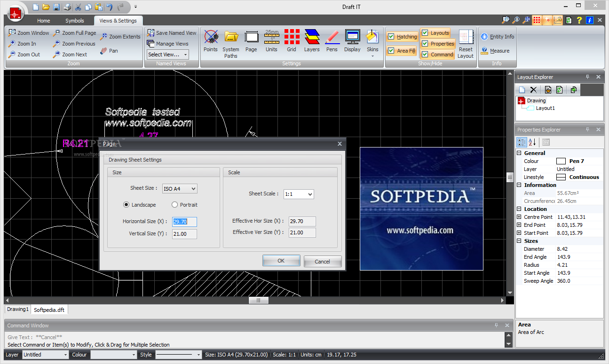Click Zoom Extents
609x364 pixels.
coord(120,37)
